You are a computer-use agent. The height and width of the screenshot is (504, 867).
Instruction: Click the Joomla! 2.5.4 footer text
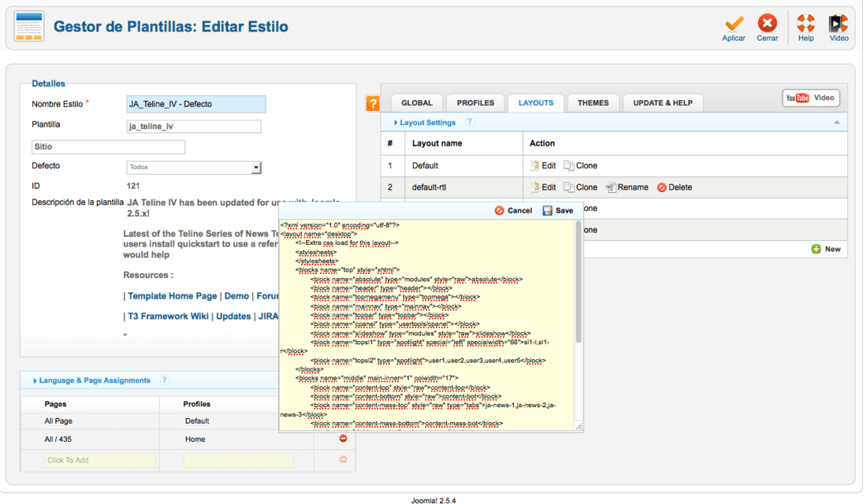click(x=433, y=501)
